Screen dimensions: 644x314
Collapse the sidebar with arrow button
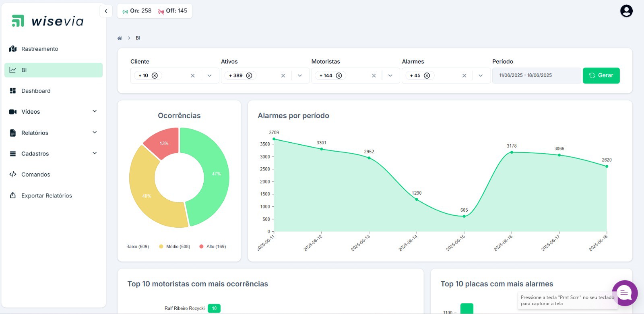106,11
